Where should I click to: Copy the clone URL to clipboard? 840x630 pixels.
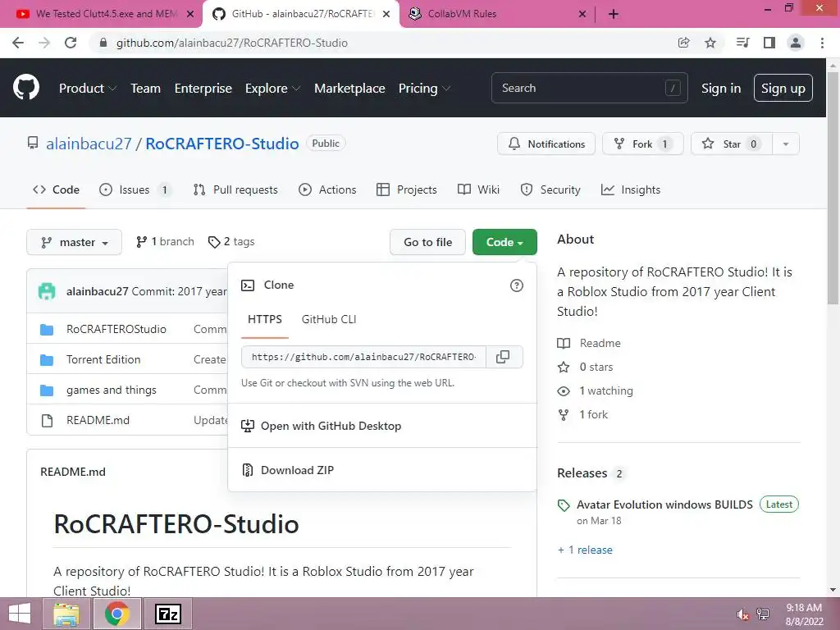pos(504,357)
